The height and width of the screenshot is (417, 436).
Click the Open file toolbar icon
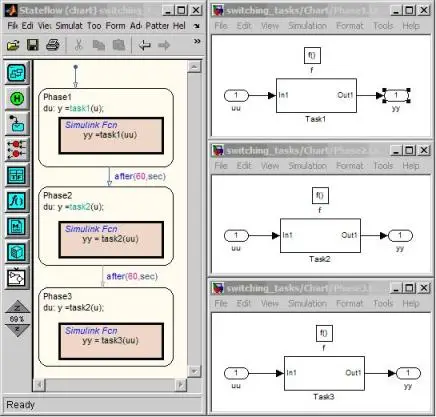tap(13, 45)
